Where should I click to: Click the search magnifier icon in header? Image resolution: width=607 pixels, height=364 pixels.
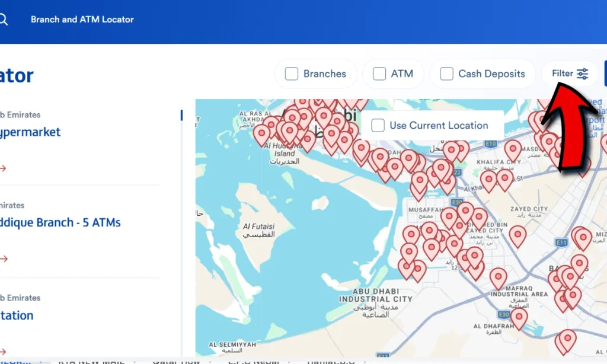coord(3,20)
